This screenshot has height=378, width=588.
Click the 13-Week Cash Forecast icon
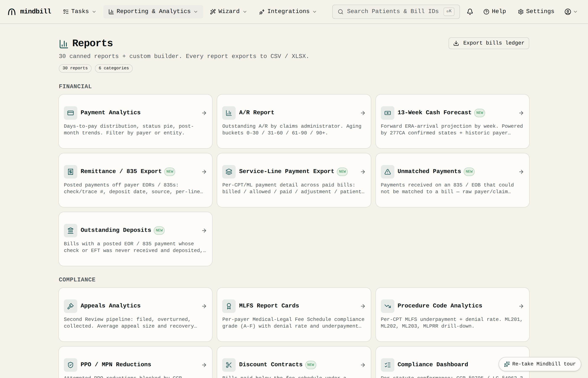click(387, 113)
